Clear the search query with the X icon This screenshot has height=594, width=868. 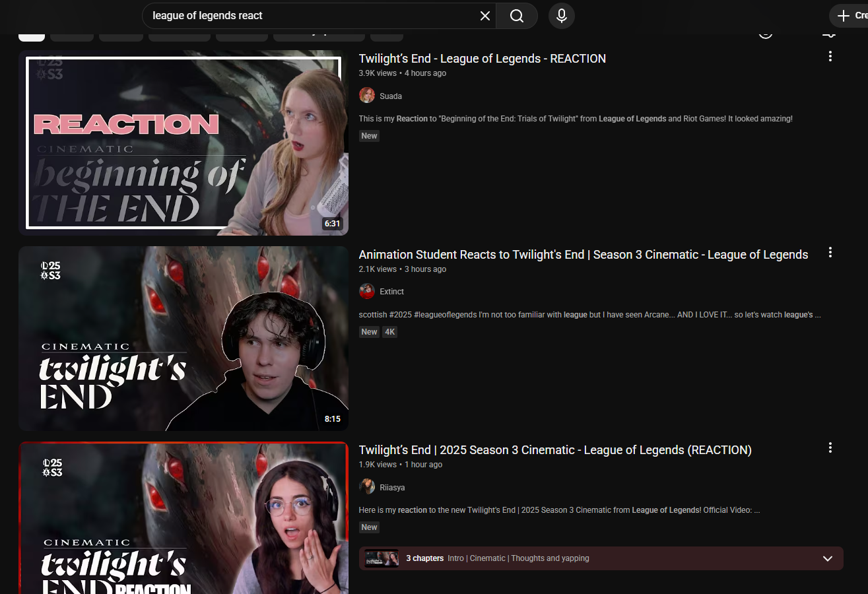pos(485,16)
